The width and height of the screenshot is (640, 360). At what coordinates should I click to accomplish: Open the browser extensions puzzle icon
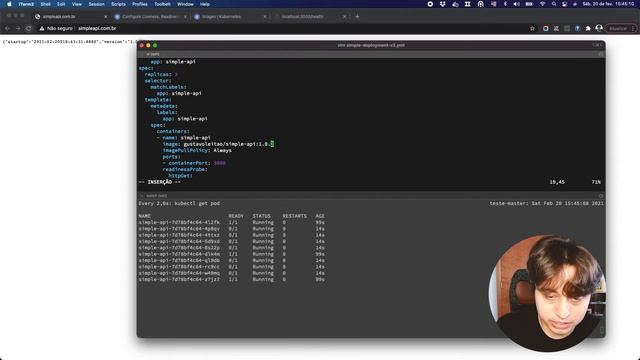click(588, 29)
